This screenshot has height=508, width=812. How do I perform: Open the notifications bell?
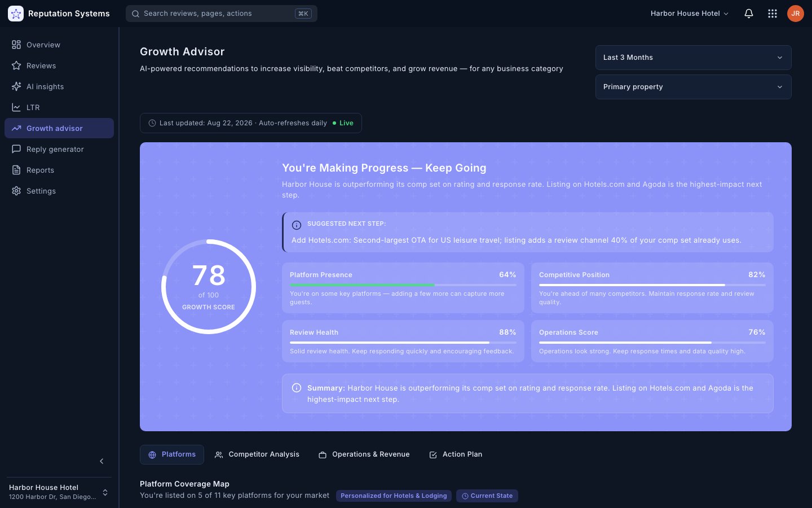pos(749,14)
